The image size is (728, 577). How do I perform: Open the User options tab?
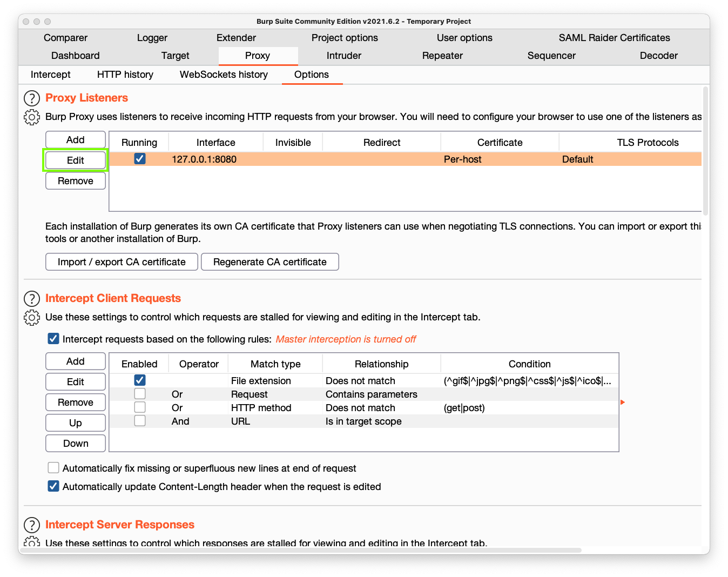click(464, 38)
